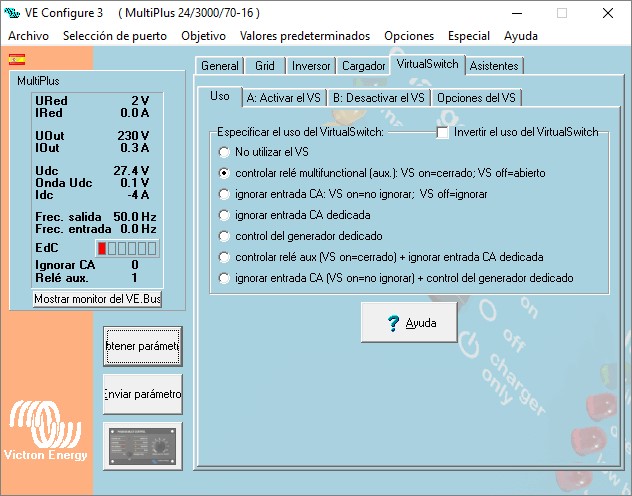This screenshot has height=496, width=632.
Task: Open the Ayuda menu in menu bar
Action: 520,36
